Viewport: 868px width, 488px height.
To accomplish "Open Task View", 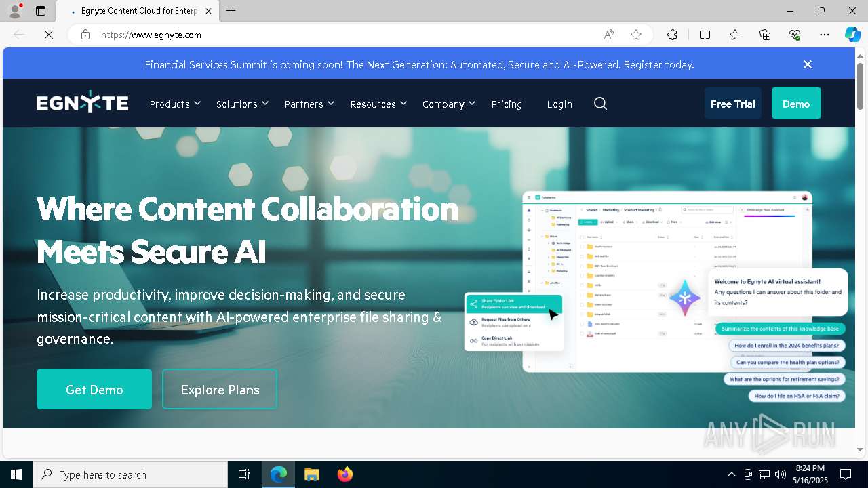I will tap(244, 474).
